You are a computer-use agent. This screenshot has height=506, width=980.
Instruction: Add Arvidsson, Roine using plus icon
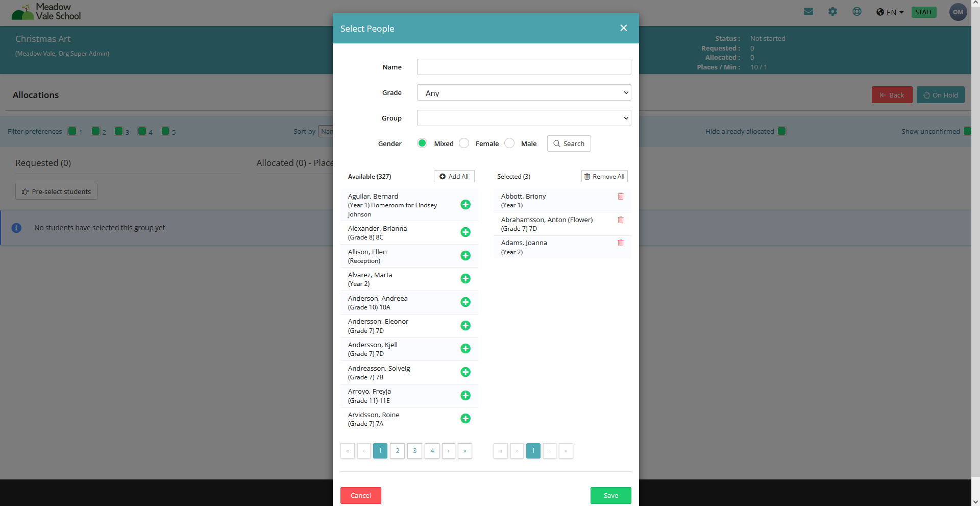465,419
